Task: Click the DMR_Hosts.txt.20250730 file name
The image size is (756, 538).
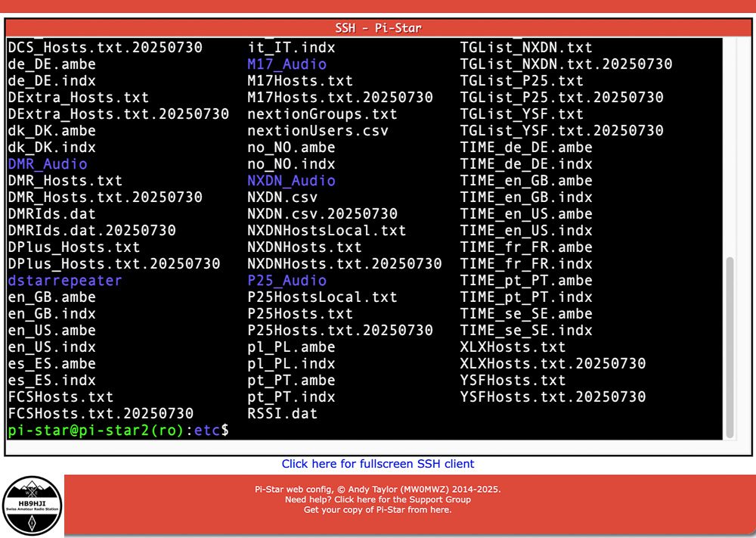Action: click(105, 197)
